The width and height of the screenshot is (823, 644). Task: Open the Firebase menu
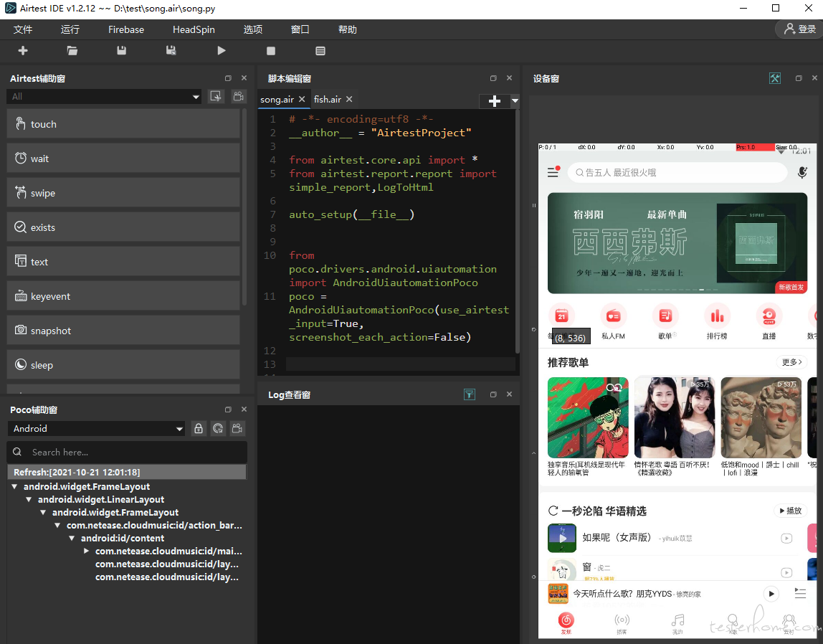(x=126, y=29)
